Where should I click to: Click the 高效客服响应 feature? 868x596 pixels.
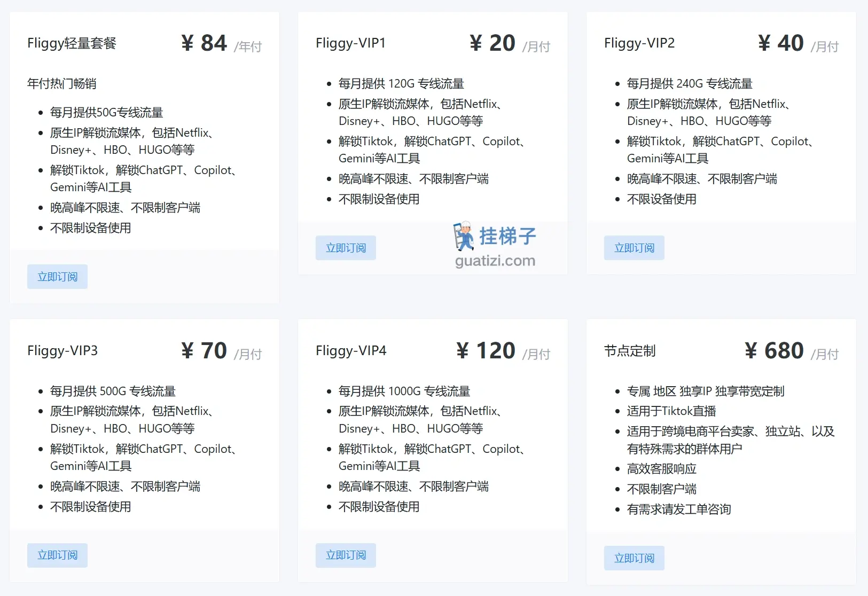(x=662, y=469)
